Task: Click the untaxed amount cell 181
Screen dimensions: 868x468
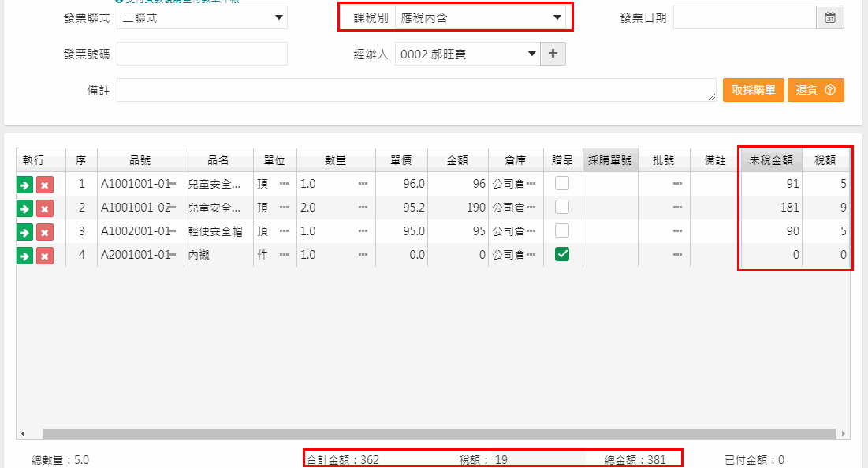Action: (772, 207)
